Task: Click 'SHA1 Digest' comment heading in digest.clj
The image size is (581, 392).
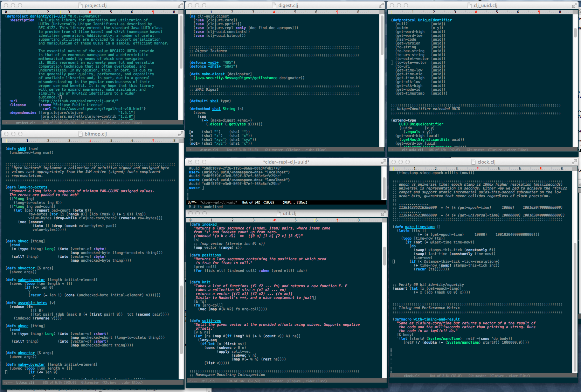Action: pos(207,90)
